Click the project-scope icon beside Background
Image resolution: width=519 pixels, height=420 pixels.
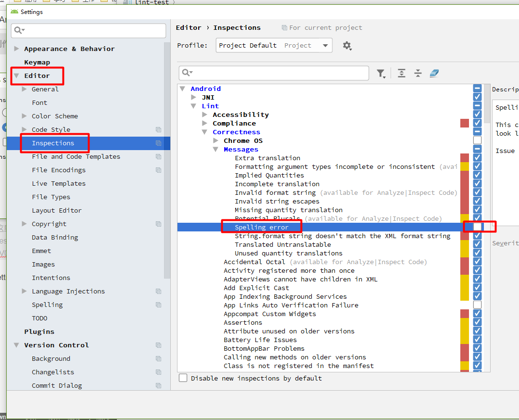pyautogui.click(x=159, y=359)
